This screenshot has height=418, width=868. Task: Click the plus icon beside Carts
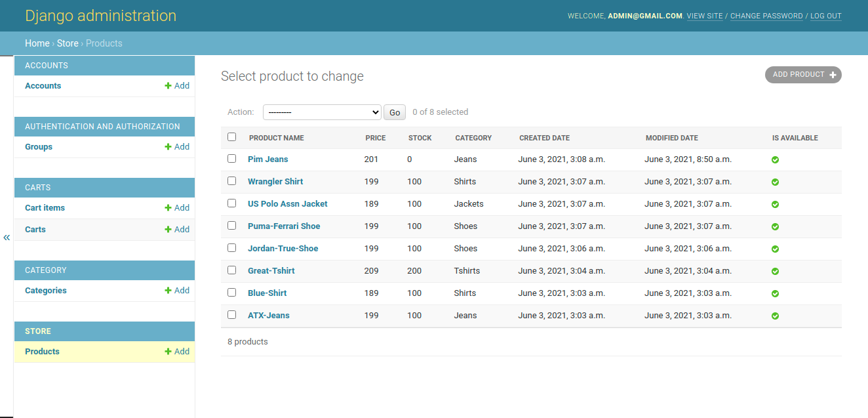click(x=168, y=230)
